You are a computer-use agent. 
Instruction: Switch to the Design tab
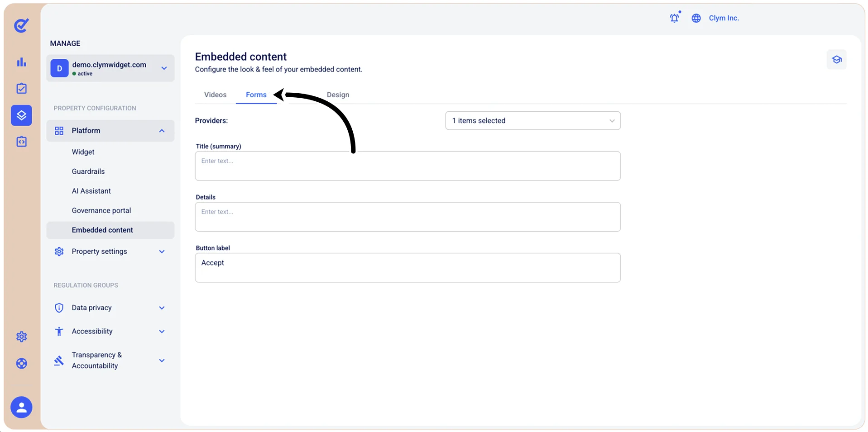[338, 95]
